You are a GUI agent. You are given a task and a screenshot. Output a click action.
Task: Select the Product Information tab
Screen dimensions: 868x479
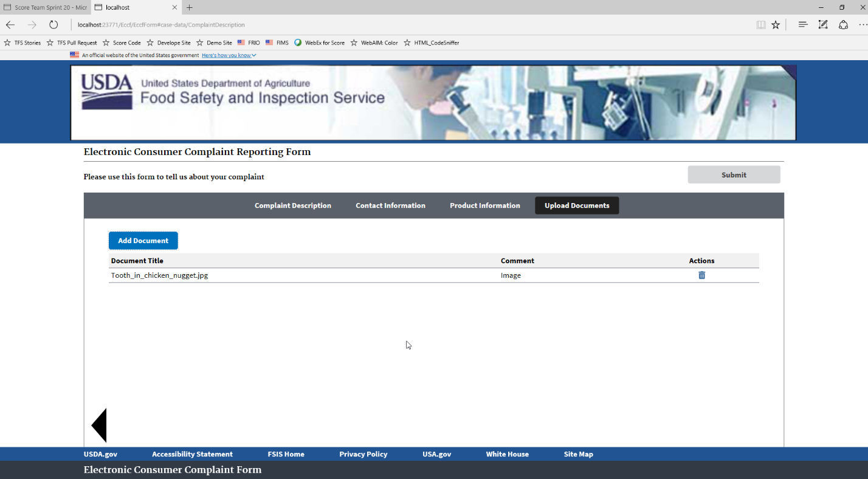tap(484, 205)
